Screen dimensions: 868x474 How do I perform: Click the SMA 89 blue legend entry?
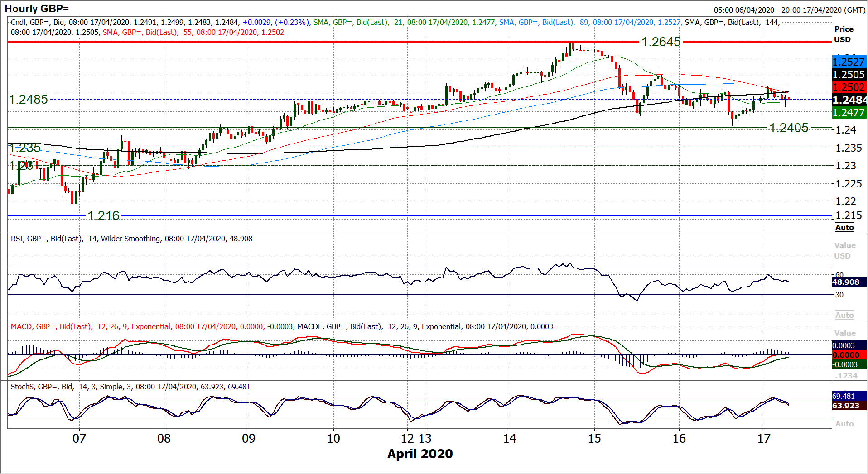pyautogui.click(x=591, y=22)
